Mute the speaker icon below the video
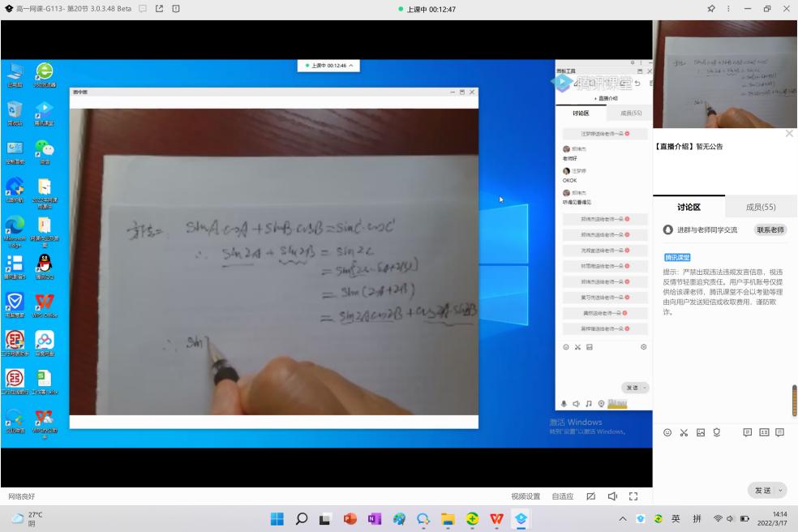The width and height of the screenshot is (798, 532). 612,496
